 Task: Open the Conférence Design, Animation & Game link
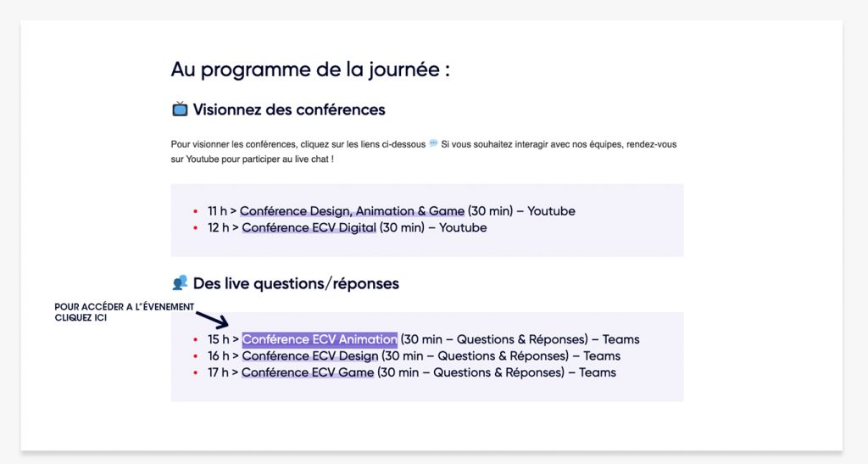(353, 211)
